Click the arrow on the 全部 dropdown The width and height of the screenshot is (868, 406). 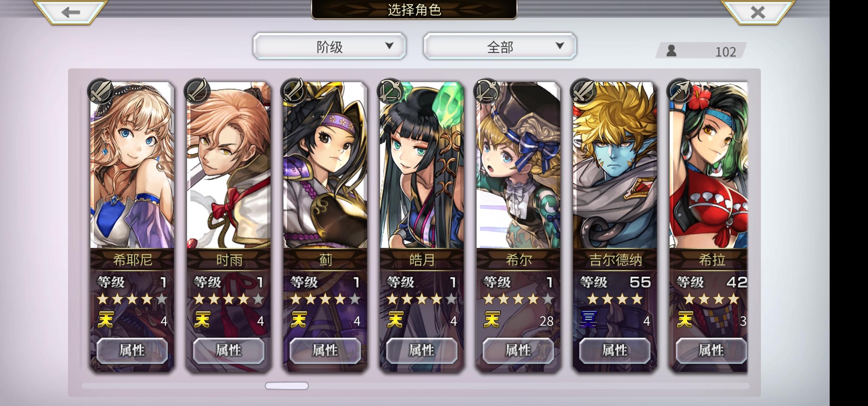(560, 46)
